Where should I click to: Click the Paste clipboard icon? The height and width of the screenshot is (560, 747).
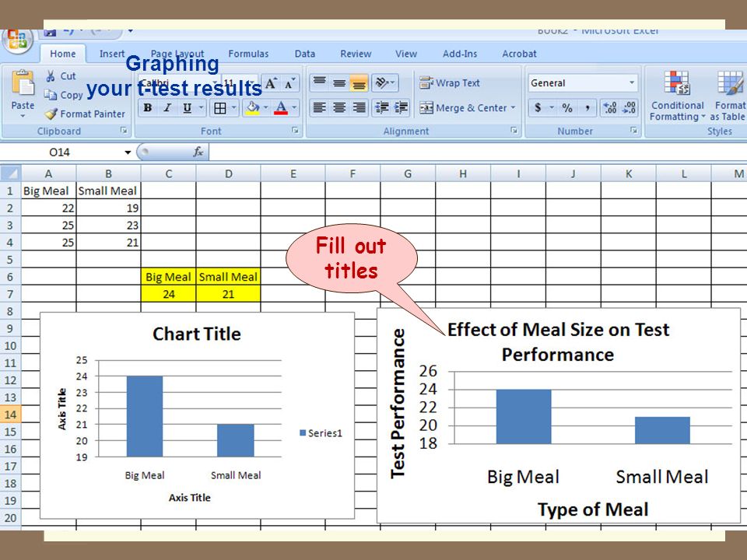[23, 83]
